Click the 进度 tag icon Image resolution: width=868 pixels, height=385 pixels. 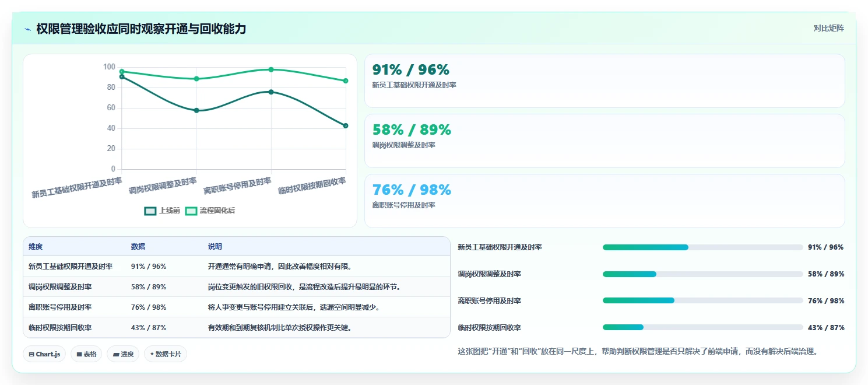click(115, 354)
